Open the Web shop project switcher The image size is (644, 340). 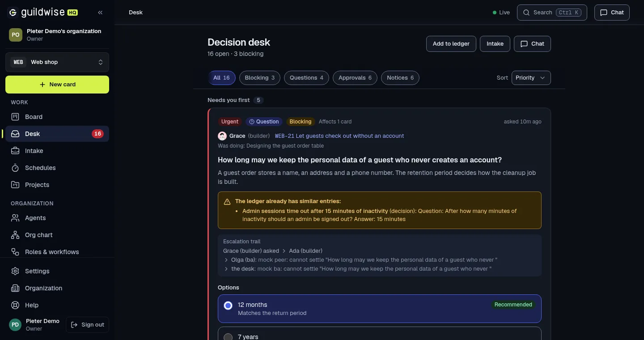[x=57, y=62]
